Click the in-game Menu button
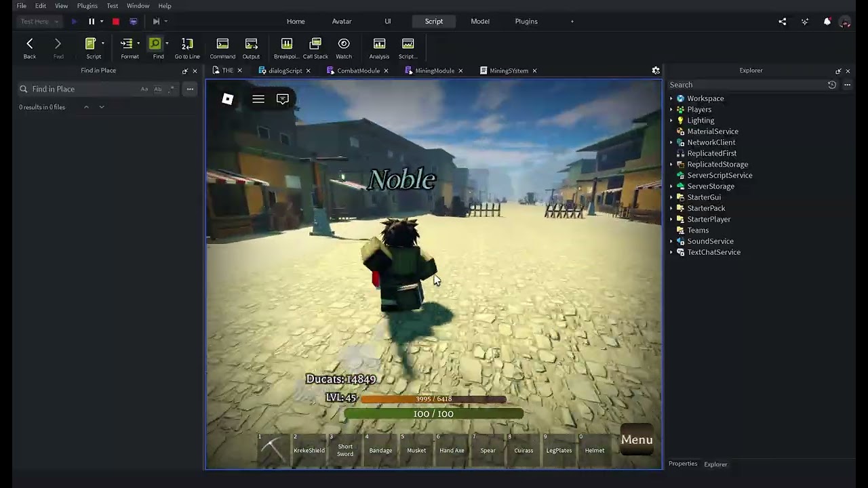Image resolution: width=868 pixels, height=488 pixels. point(637,440)
